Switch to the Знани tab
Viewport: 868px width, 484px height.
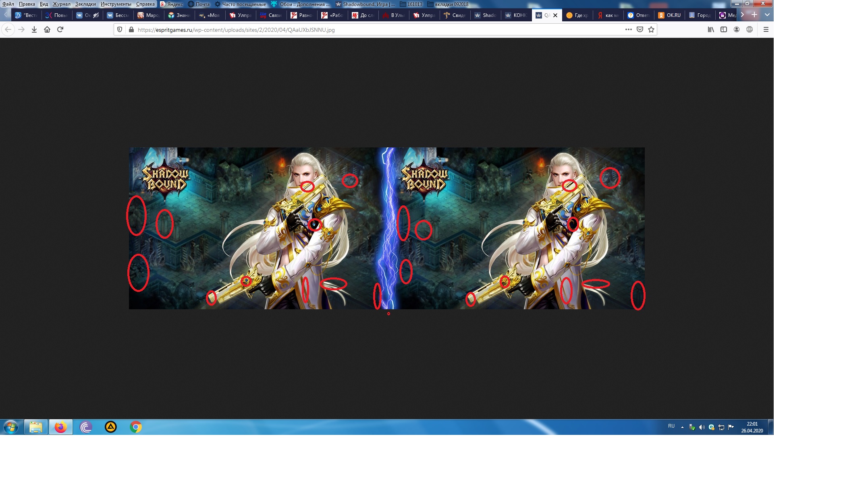179,15
